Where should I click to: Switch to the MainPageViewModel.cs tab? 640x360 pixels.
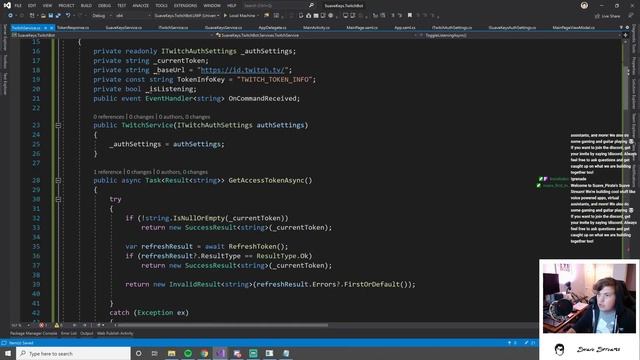pos(573,28)
